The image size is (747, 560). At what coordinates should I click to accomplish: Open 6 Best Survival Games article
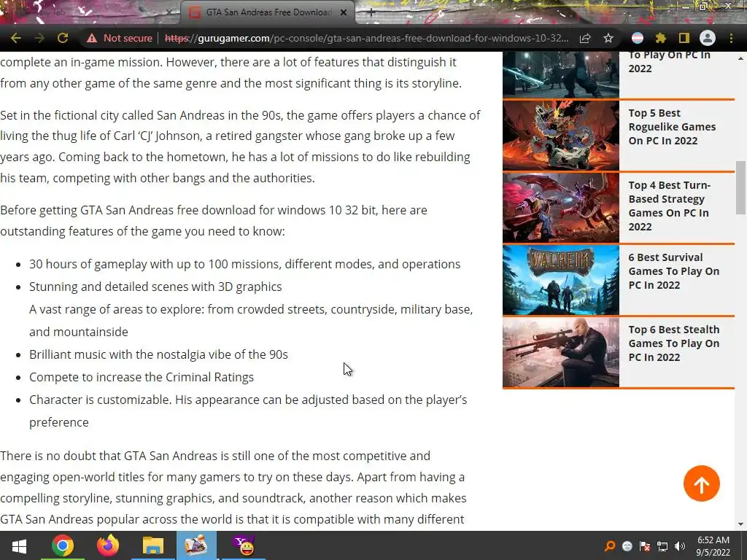click(x=673, y=271)
